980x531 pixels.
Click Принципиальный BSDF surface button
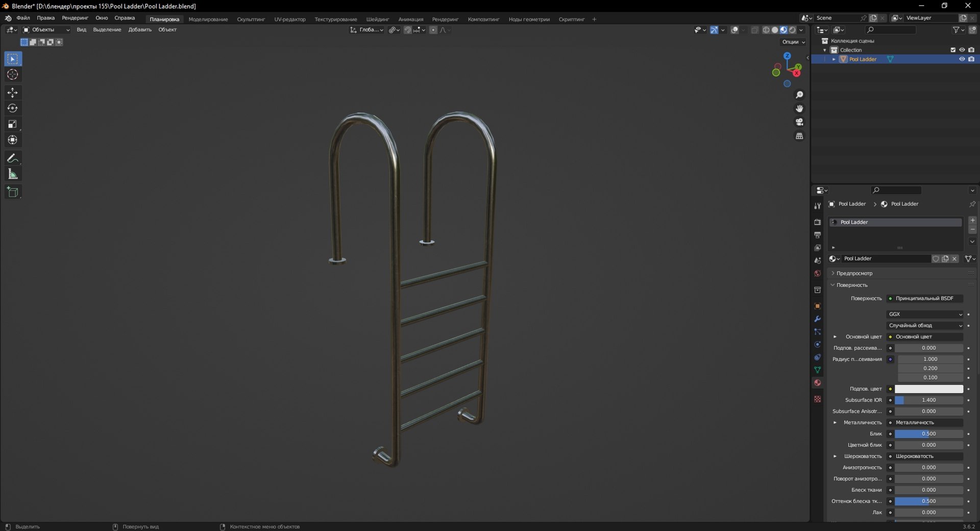pyautogui.click(x=925, y=299)
